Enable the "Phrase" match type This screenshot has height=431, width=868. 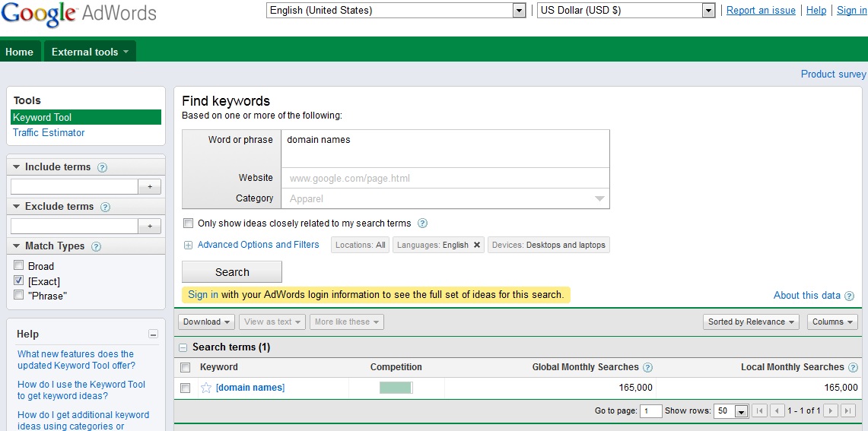coord(19,294)
